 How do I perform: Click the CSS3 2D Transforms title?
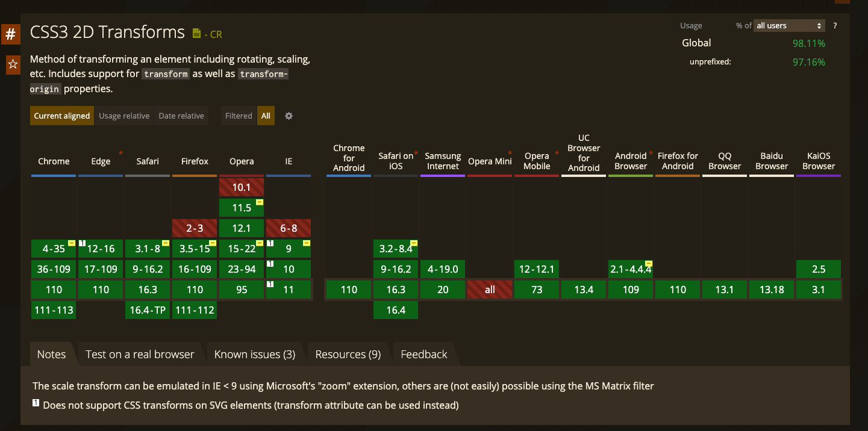pos(107,32)
